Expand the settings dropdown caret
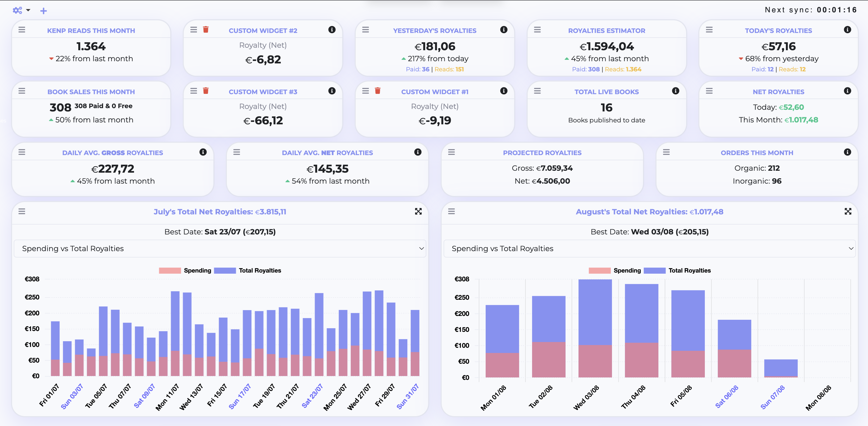The image size is (868, 426). [x=28, y=10]
